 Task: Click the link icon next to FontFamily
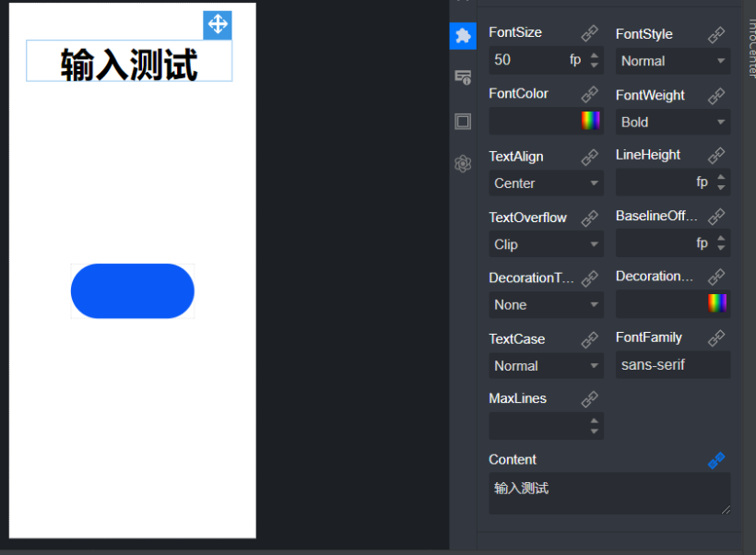716,337
